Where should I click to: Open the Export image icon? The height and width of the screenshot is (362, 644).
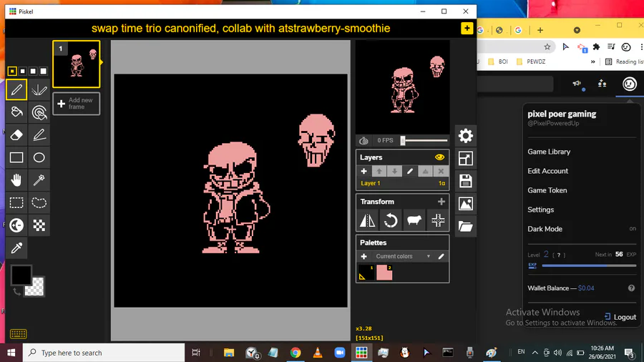coord(465,204)
